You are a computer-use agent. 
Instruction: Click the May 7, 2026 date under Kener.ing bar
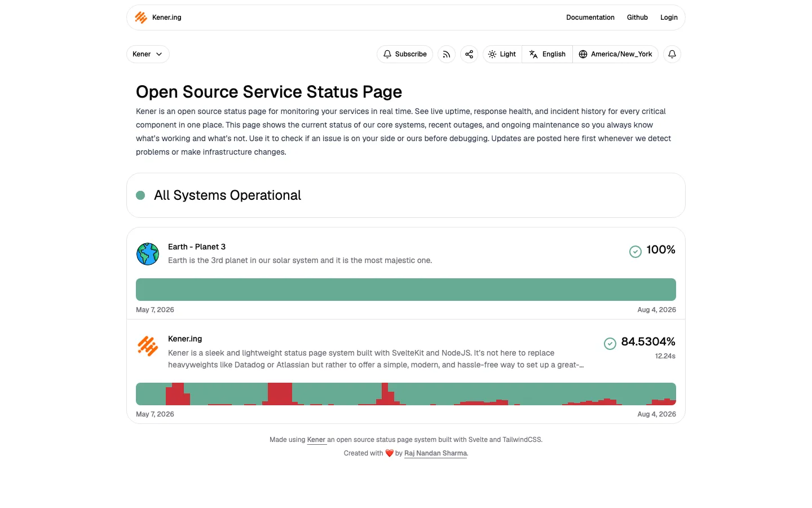click(155, 414)
